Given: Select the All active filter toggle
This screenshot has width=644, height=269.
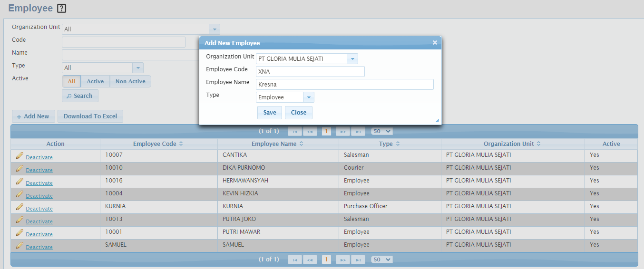Looking at the screenshot, I should [71, 81].
